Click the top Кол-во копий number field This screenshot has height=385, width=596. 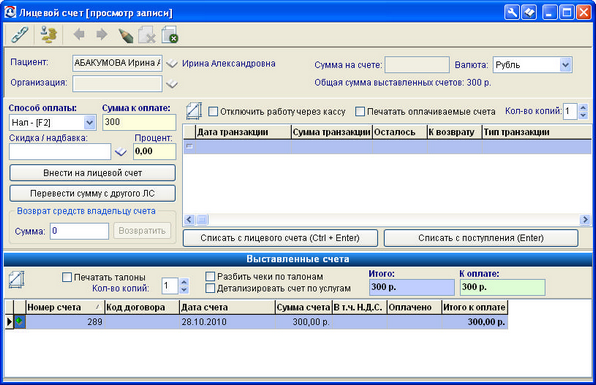click(571, 111)
